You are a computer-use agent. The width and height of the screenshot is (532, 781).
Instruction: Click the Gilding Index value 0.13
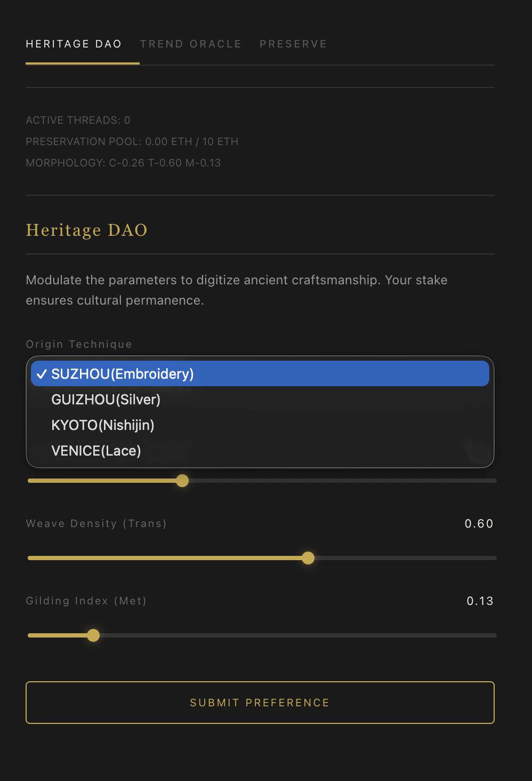pyautogui.click(x=480, y=601)
